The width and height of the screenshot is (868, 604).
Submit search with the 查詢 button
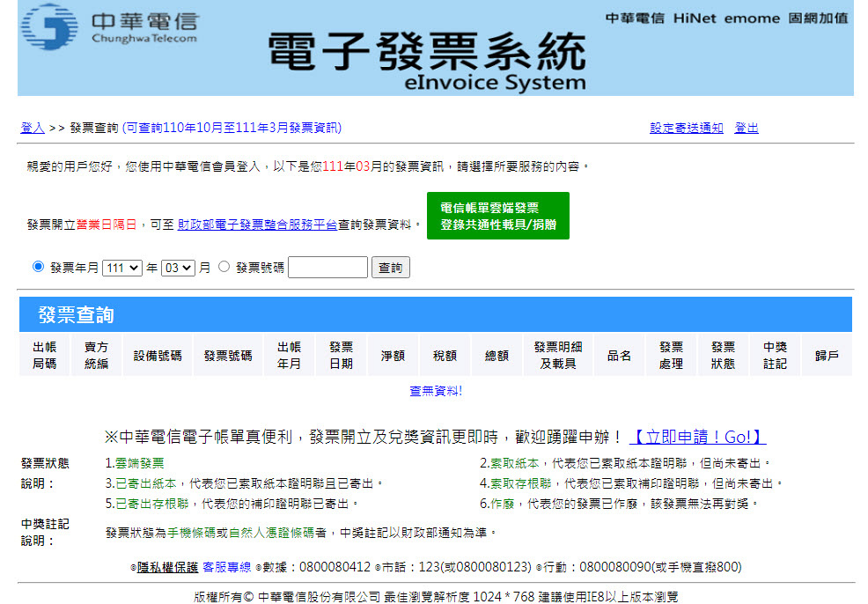pyautogui.click(x=390, y=268)
